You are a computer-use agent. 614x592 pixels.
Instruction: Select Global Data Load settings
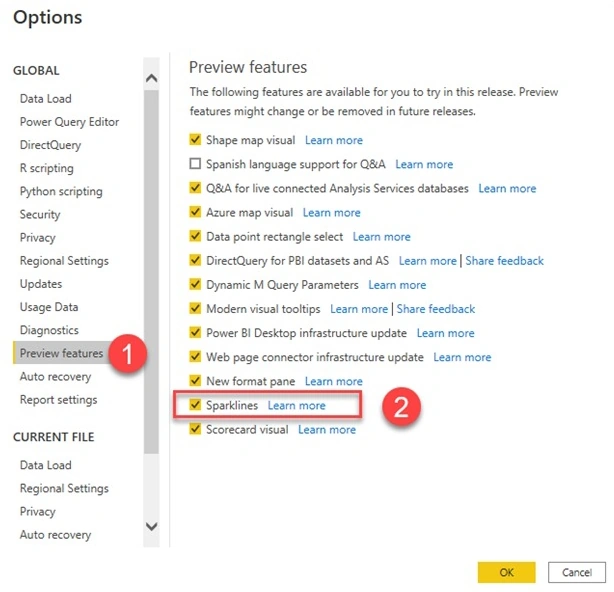coord(46,99)
